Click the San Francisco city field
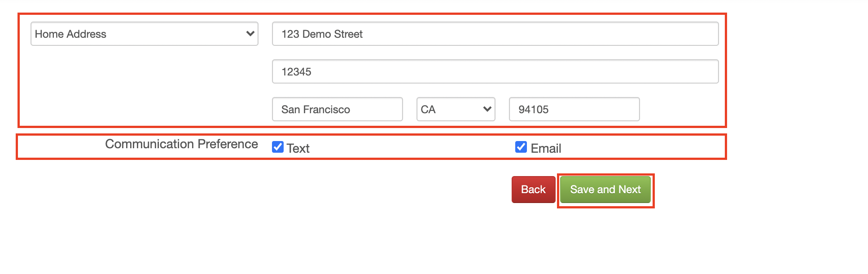 pos(337,109)
